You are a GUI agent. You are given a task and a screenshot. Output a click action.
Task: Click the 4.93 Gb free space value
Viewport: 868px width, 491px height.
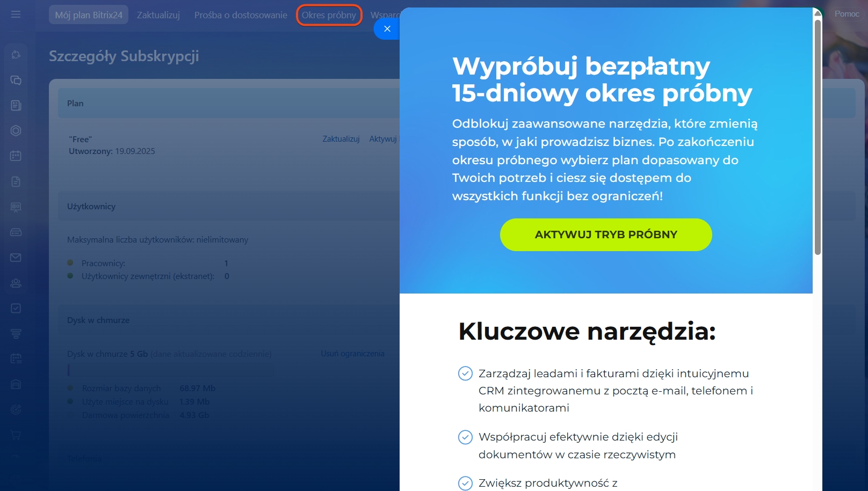(194, 415)
